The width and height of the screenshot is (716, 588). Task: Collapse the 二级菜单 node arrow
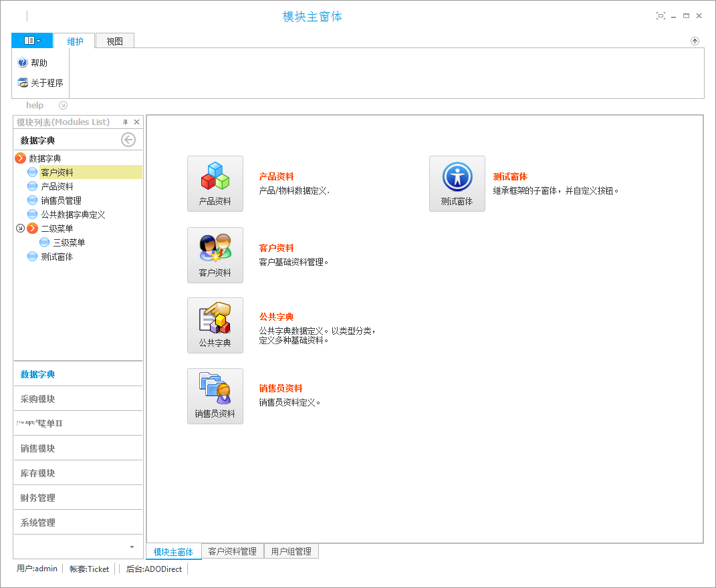[20, 229]
